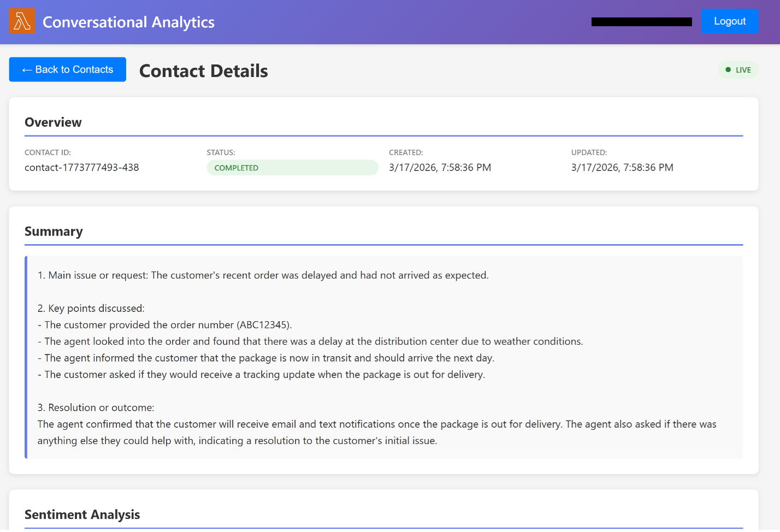Click the Sentiment Analysis heading
Image resolution: width=780 pixels, height=532 pixels.
[x=82, y=515]
